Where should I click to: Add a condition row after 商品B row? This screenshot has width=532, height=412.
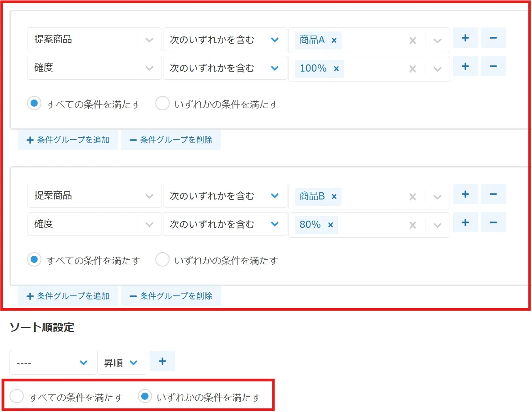click(465, 194)
